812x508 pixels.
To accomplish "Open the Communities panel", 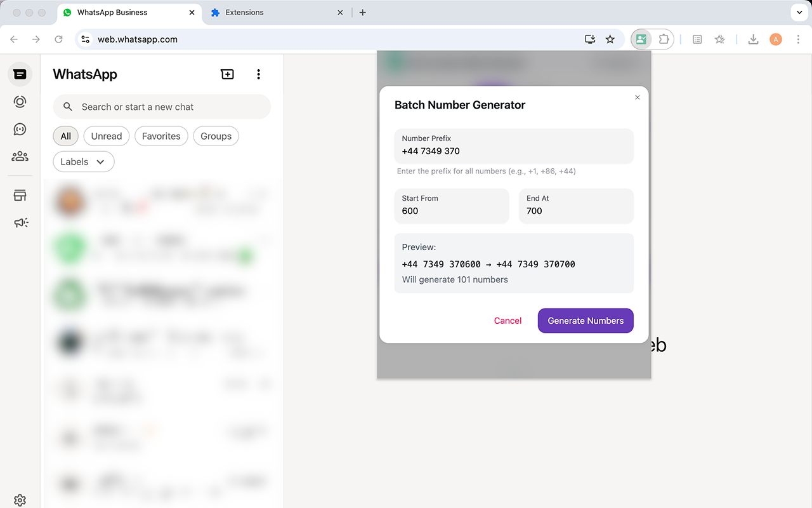I will pyautogui.click(x=19, y=156).
